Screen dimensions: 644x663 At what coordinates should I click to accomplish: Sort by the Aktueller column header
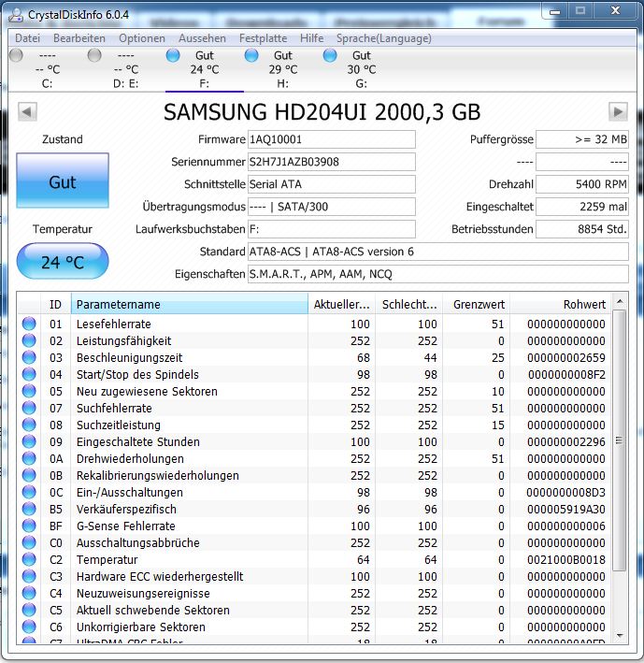341,304
